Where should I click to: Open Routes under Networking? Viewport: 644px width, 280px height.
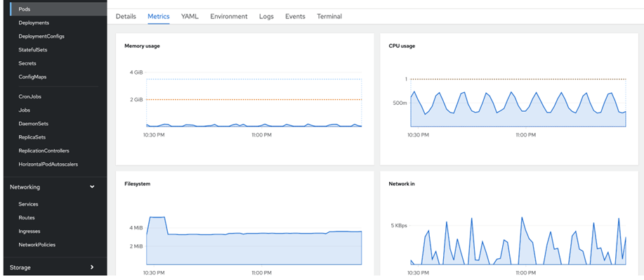coord(27,217)
